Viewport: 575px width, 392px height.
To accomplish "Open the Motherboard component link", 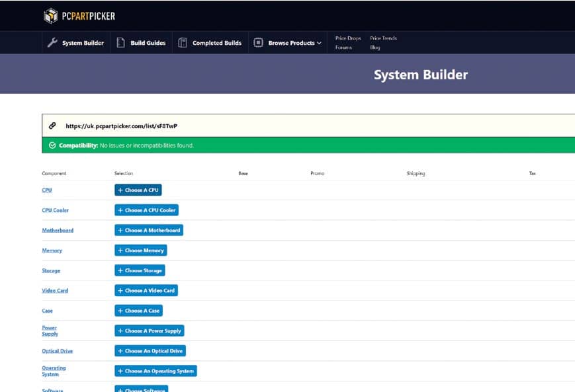I will point(58,231).
